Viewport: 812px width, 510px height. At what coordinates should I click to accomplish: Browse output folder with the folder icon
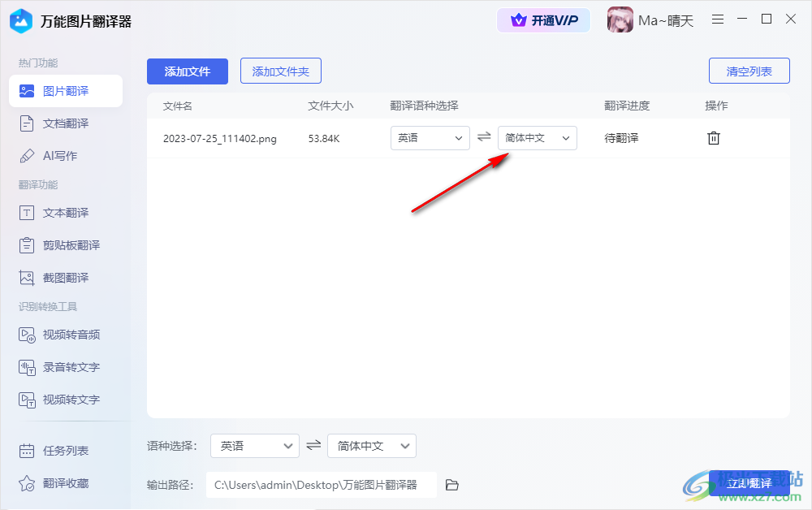(452, 484)
